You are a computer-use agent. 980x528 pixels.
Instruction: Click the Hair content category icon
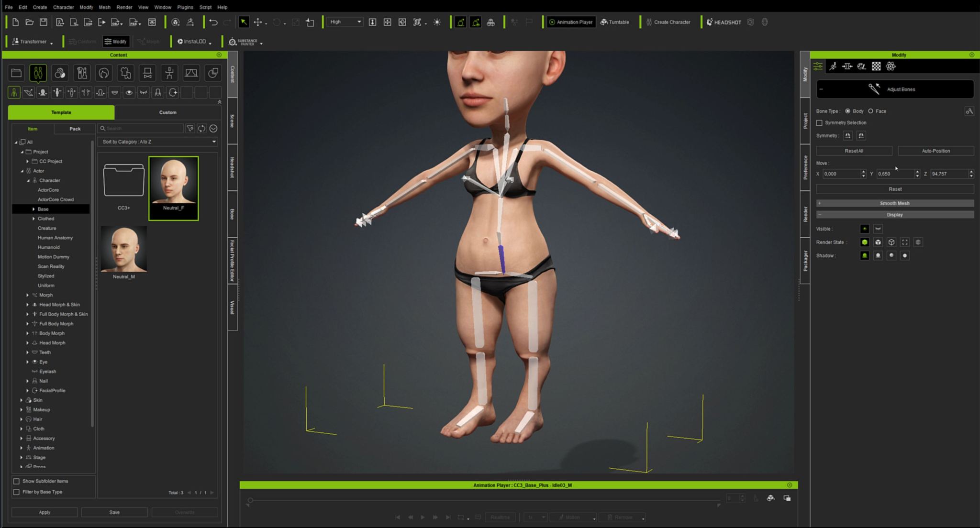click(x=104, y=73)
